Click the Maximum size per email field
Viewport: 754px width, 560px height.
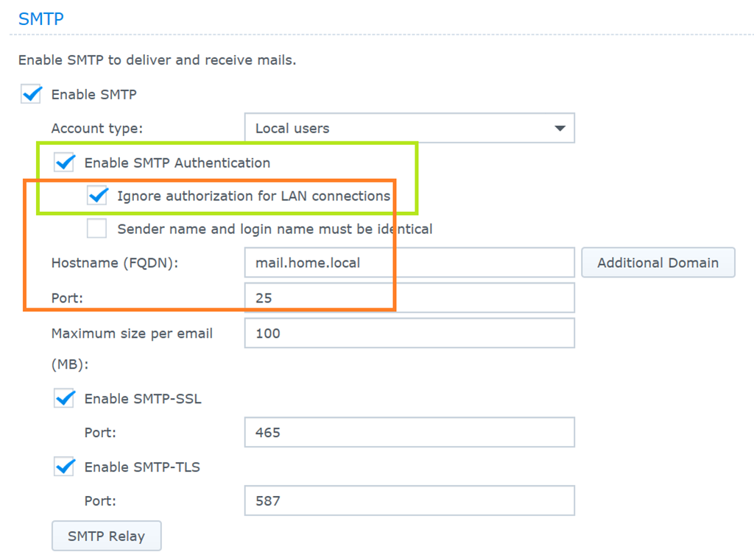pos(409,333)
